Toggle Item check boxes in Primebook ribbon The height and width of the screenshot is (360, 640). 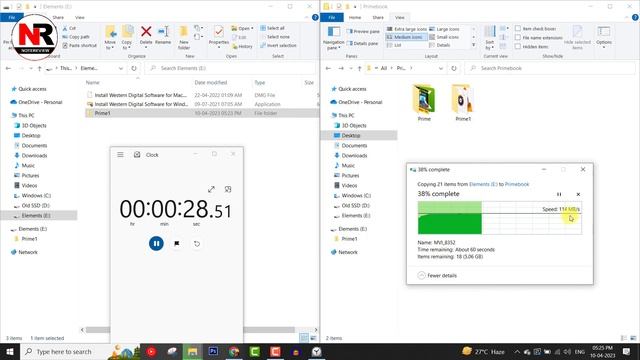pyautogui.click(x=536, y=29)
